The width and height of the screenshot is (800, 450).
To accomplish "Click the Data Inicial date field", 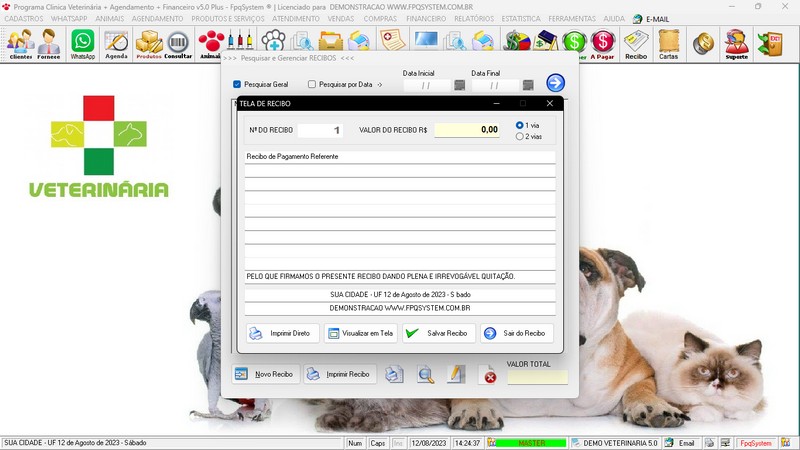I will (427, 85).
